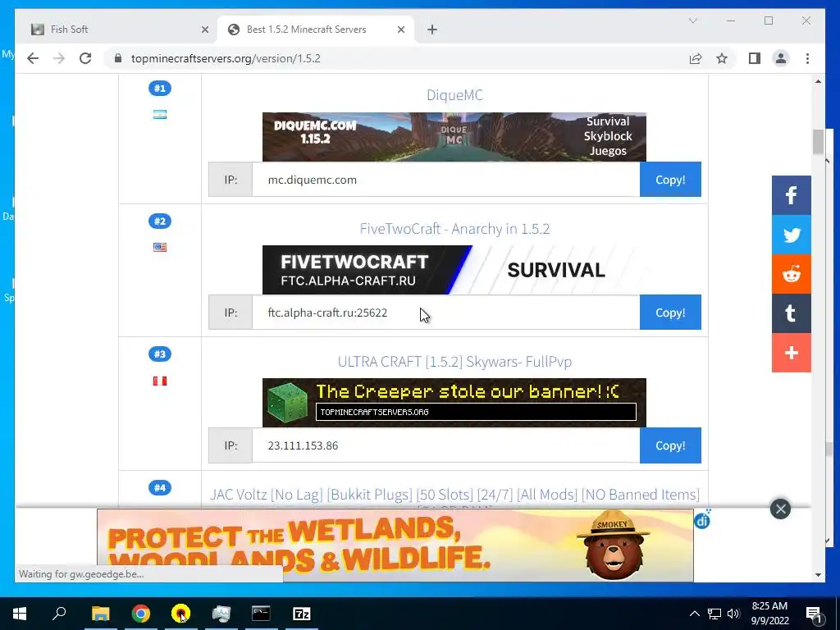Close the Best 1.5.2 Minecraft Servers tab
Image resolution: width=840 pixels, height=630 pixels.
point(400,30)
